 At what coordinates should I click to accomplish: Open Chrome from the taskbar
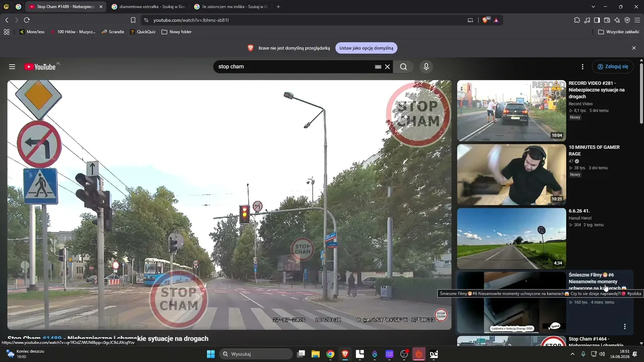(x=330, y=354)
